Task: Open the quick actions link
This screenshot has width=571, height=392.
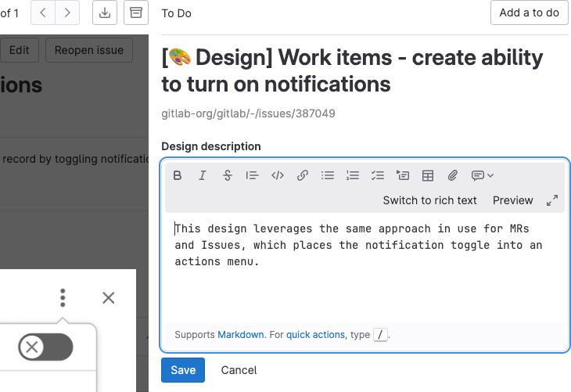Action: [315, 334]
